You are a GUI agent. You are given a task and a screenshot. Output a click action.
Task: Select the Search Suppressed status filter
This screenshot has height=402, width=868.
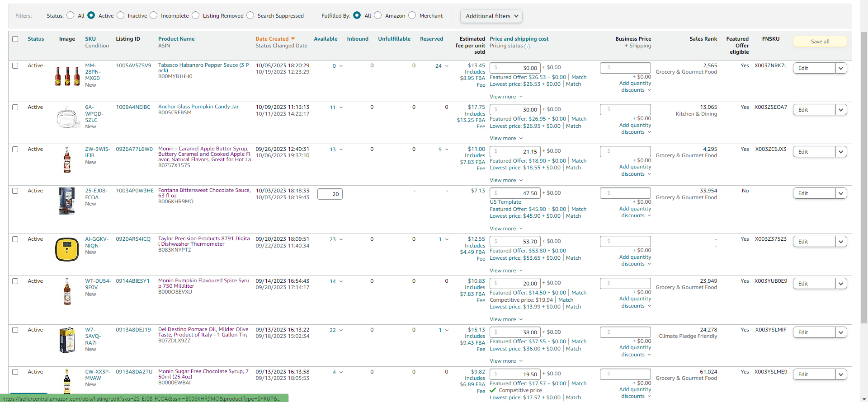pos(250,15)
